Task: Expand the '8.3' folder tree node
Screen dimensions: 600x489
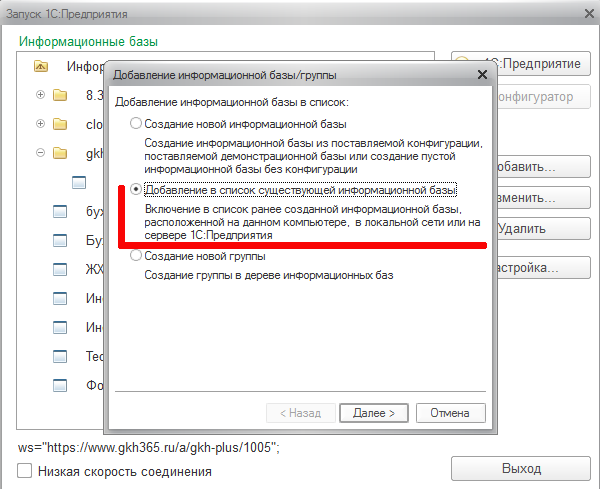Action: [40, 95]
